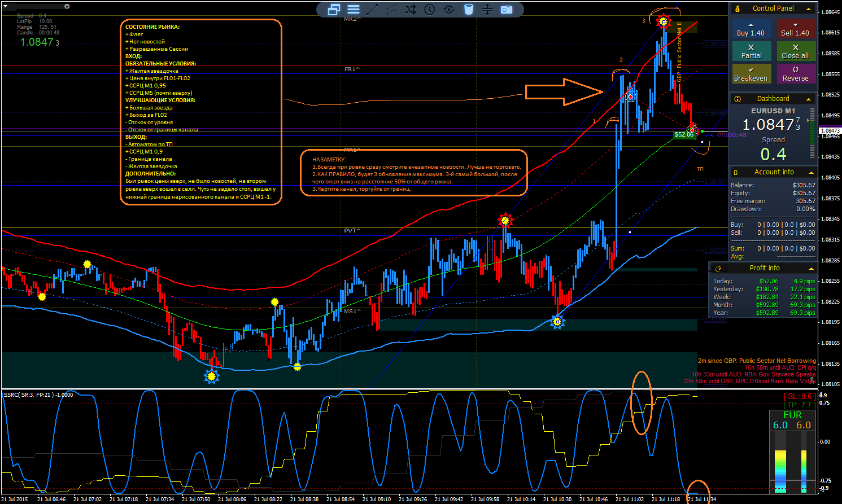Click the left EUR strength color bar
842x504 pixels.
(780, 471)
